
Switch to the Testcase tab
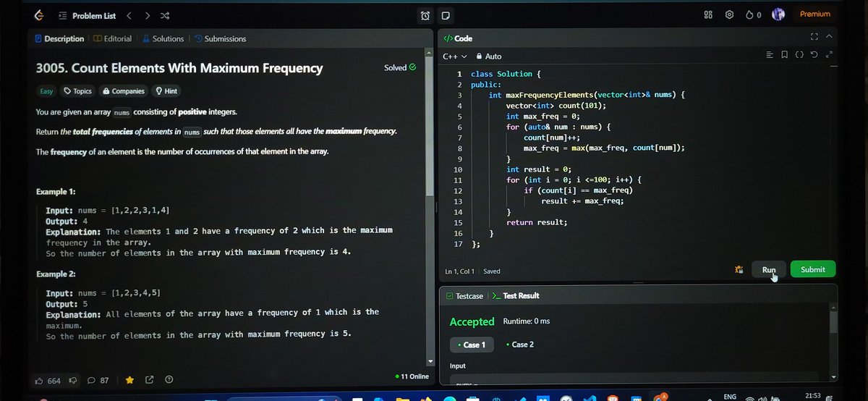[464, 296]
